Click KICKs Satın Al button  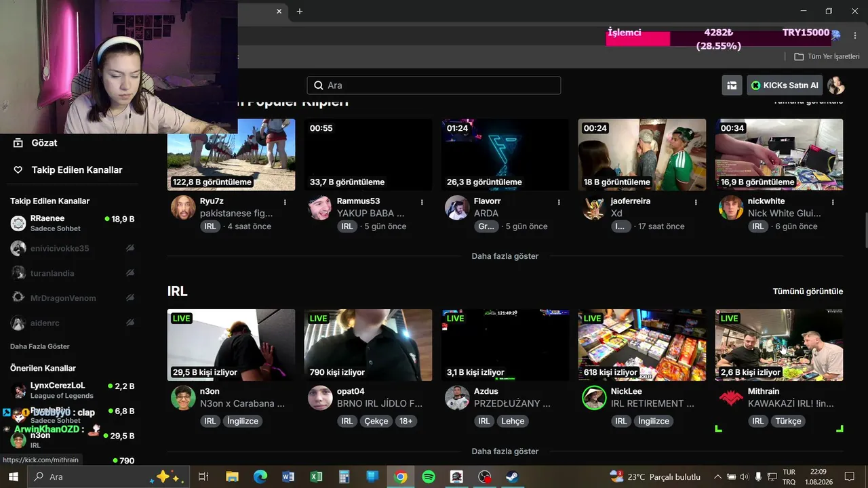(x=785, y=85)
